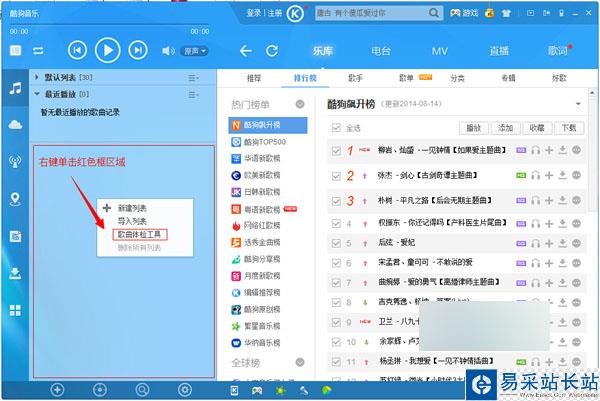Uncheck song 1 柳岩 checkbox
Screen dimensions: 600x401
point(336,151)
